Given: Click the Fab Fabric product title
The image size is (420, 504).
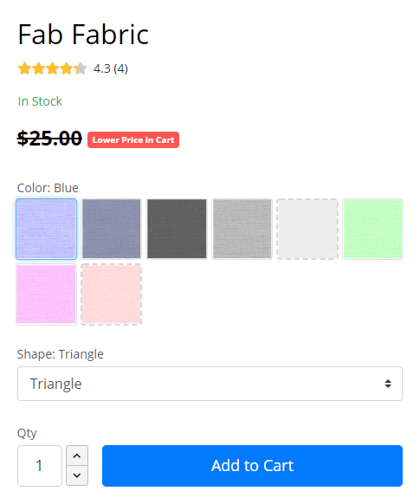Looking at the screenshot, I should [x=83, y=34].
